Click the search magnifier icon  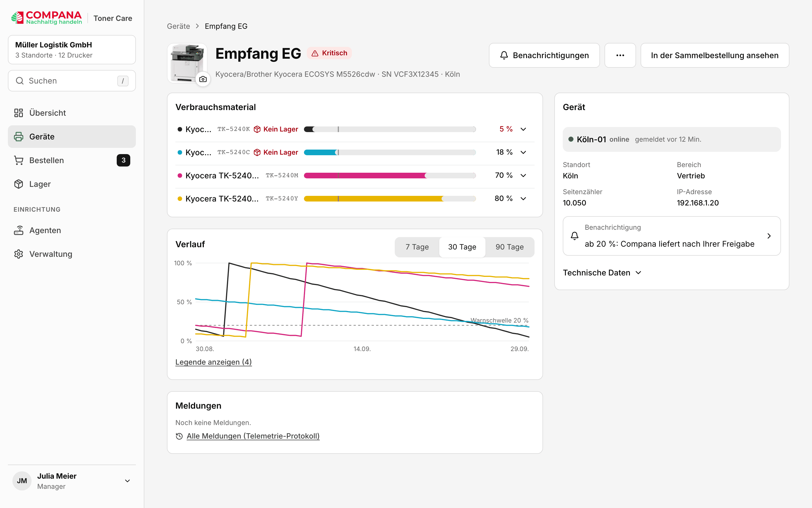20,81
